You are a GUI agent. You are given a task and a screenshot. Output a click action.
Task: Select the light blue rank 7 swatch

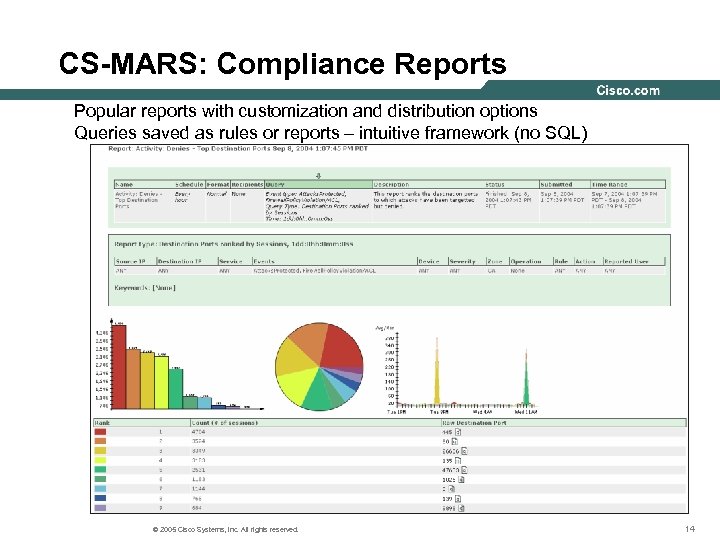point(100,489)
